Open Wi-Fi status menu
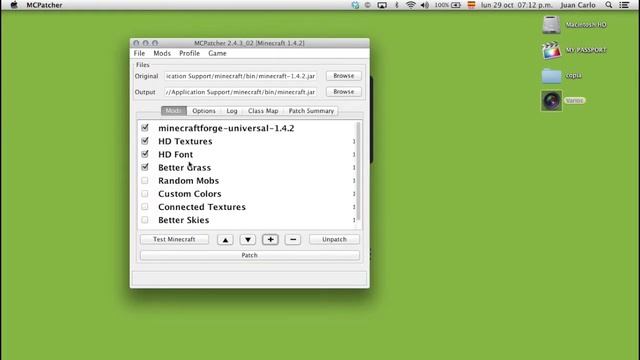Image resolution: width=640 pixels, height=360 pixels. [411, 5]
